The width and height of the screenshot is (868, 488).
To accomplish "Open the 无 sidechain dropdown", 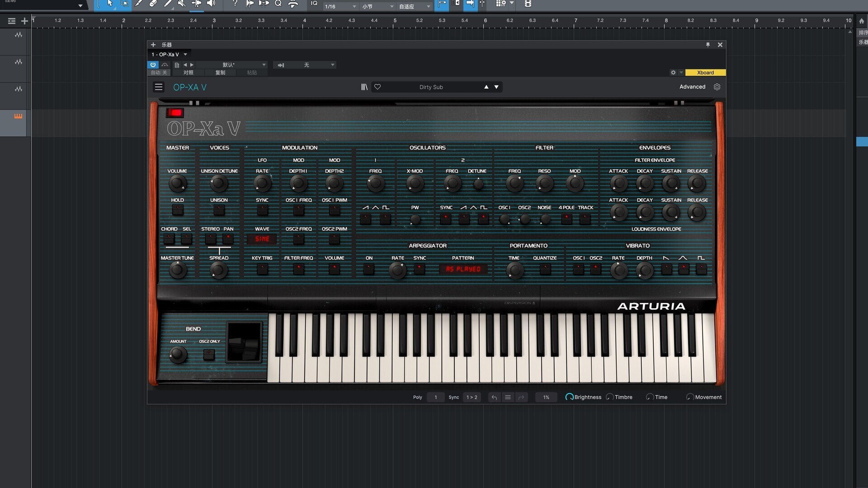I will tap(305, 65).
